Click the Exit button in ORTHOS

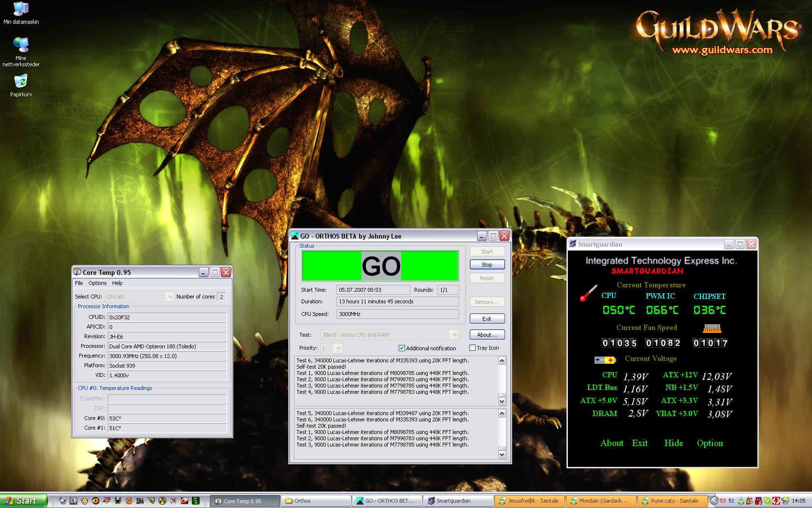[487, 319]
